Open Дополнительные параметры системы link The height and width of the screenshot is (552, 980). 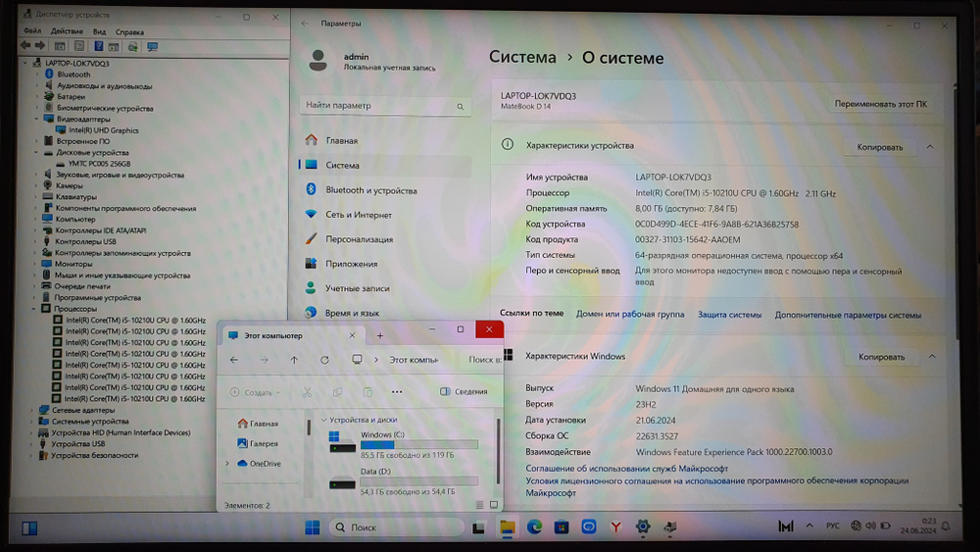pos(848,315)
